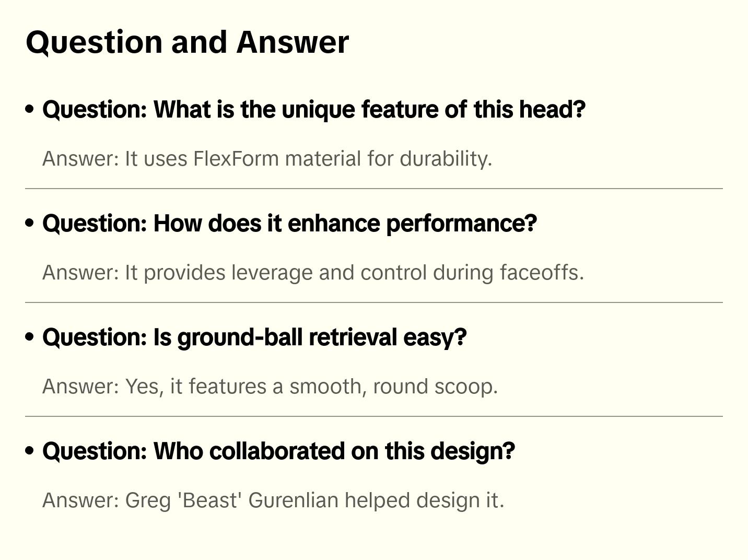Expand the unique feature of this head question
The width and height of the screenshot is (748, 560).
313,110
